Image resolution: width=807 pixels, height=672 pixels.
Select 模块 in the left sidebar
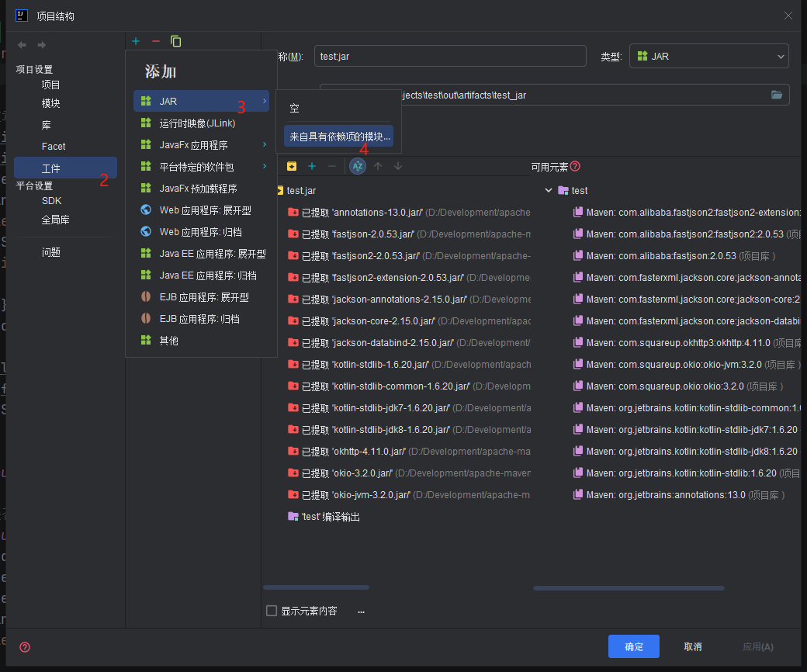51,103
